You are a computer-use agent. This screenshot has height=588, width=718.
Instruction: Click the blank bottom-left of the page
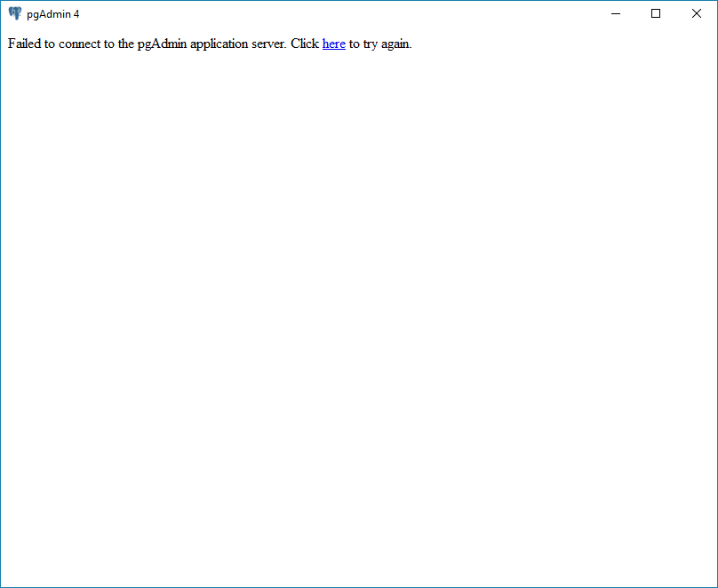(36, 560)
